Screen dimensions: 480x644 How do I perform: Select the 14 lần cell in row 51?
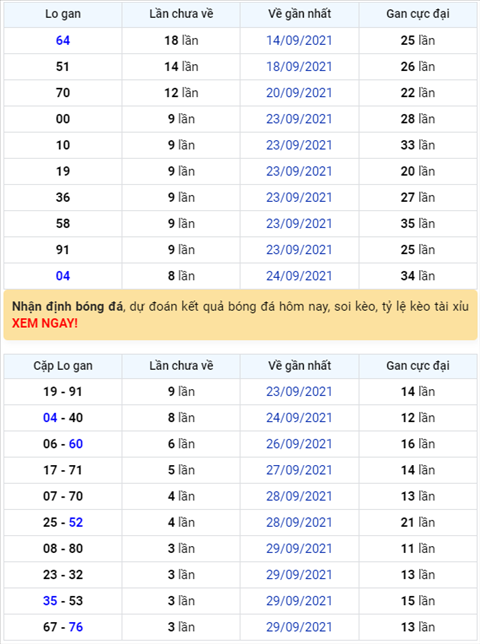[181, 67]
